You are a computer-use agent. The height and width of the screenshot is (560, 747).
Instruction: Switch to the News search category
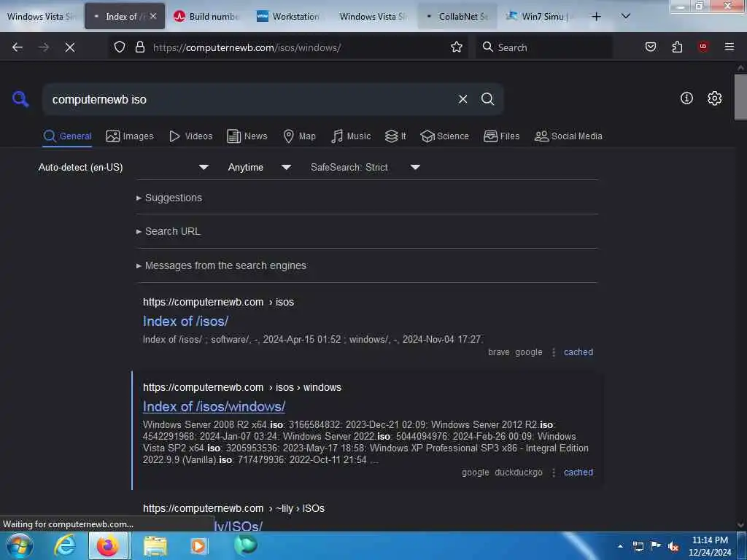[247, 136]
